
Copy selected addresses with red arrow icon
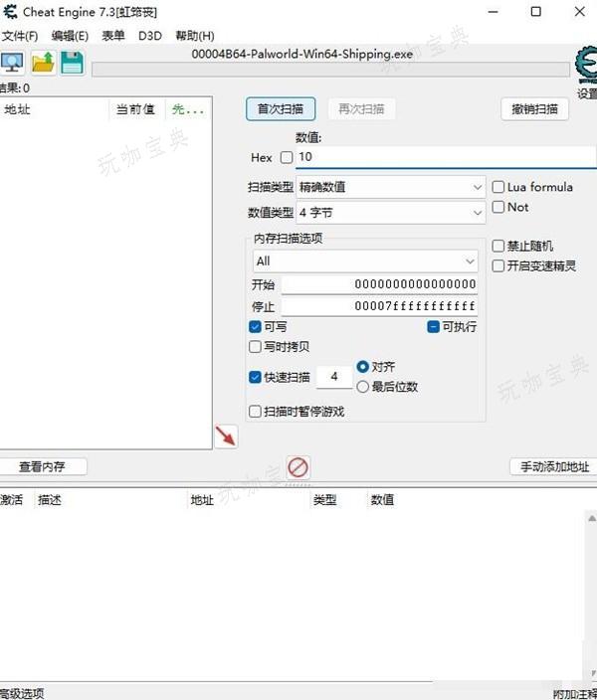tap(226, 437)
